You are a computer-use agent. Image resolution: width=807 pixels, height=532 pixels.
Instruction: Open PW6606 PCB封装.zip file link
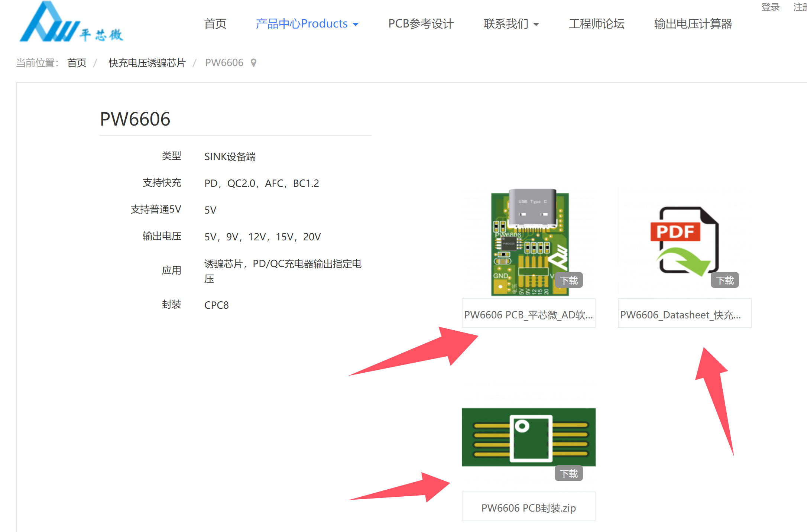(x=528, y=507)
